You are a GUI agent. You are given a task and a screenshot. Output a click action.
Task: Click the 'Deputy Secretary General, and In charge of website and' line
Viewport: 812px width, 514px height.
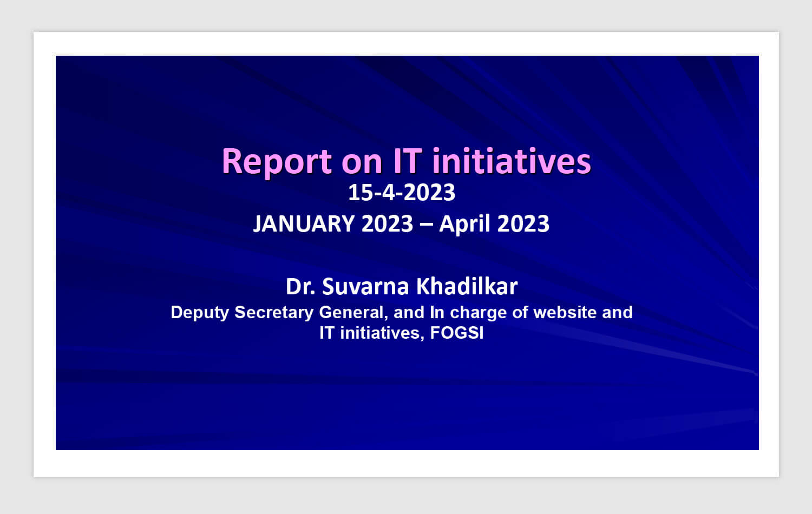click(x=402, y=312)
